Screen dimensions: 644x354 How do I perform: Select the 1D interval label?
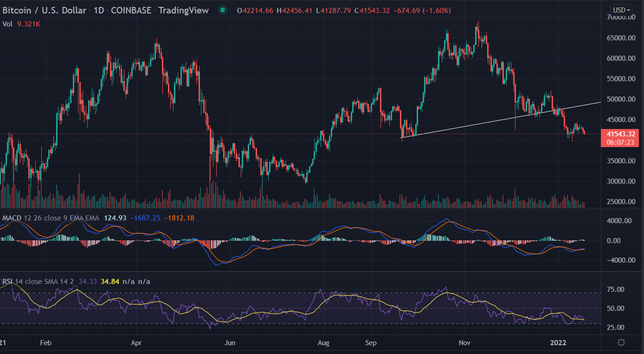(98, 10)
